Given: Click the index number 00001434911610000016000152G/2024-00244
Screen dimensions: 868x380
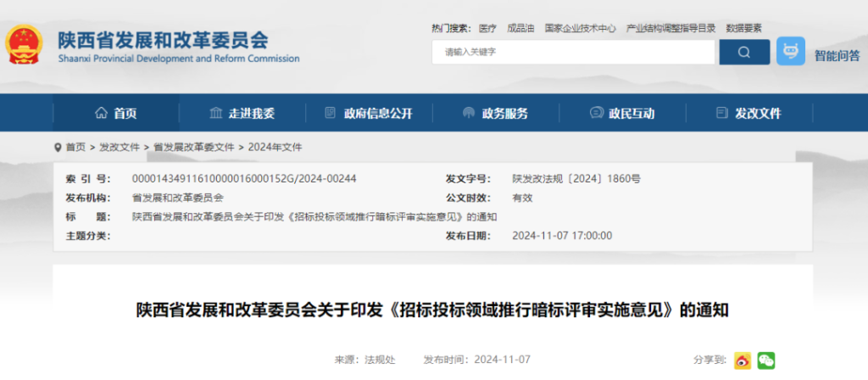Looking at the screenshot, I should (244, 178).
